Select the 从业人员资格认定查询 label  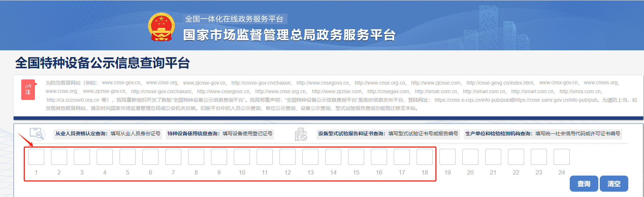[x=81, y=133]
